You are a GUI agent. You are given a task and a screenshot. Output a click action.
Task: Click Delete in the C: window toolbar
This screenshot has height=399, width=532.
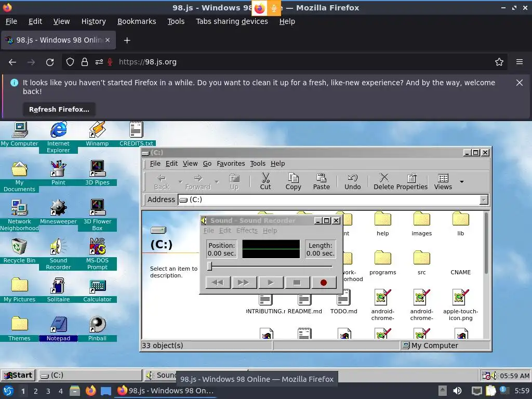pyautogui.click(x=384, y=181)
